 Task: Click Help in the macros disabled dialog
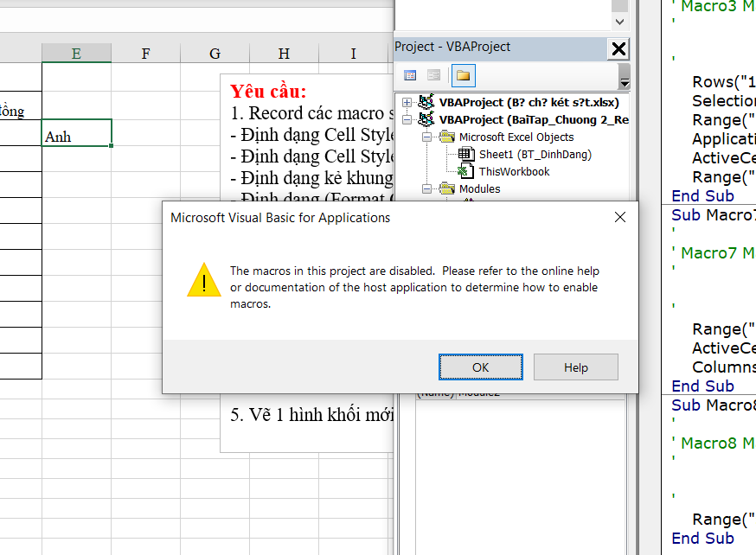[x=576, y=367]
